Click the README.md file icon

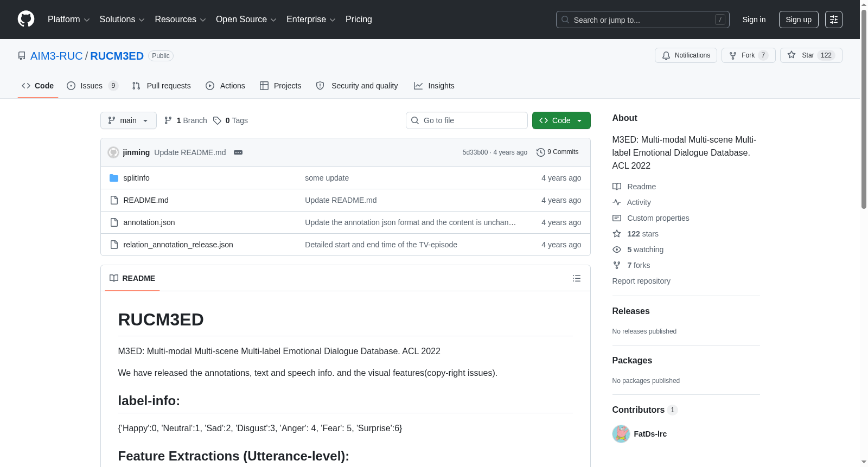coord(114,200)
